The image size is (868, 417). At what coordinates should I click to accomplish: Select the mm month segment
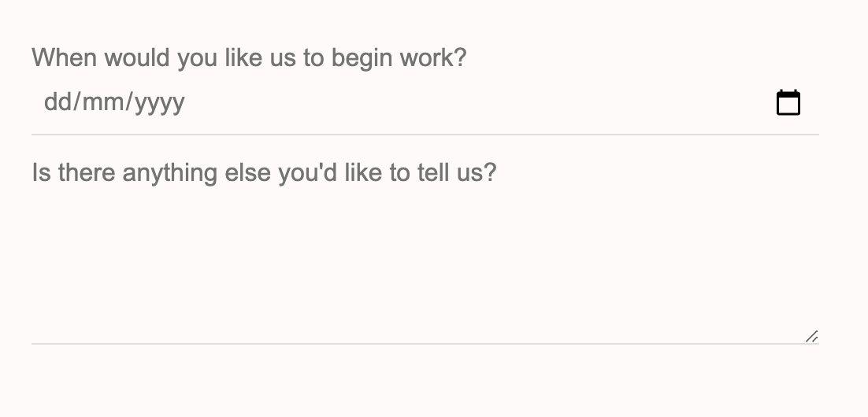[103, 102]
